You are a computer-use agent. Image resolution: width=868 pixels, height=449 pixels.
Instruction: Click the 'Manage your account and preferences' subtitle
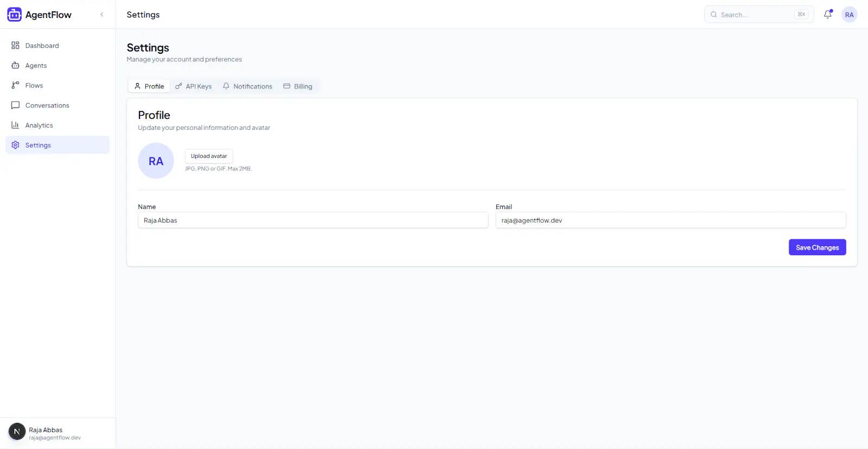184,60
